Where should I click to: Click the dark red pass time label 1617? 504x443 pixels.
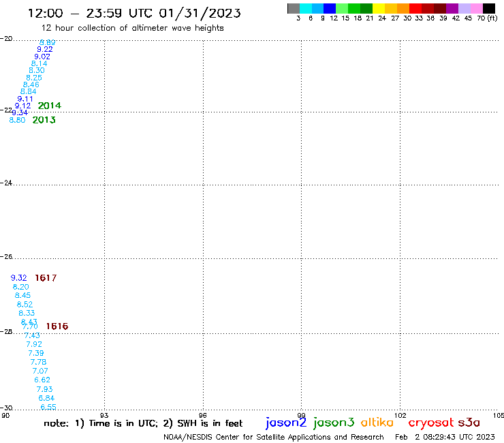coord(46,278)
